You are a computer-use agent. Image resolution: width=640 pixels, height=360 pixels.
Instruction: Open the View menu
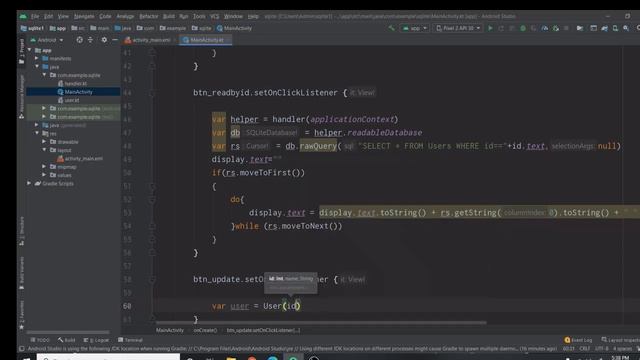(63, 16)
